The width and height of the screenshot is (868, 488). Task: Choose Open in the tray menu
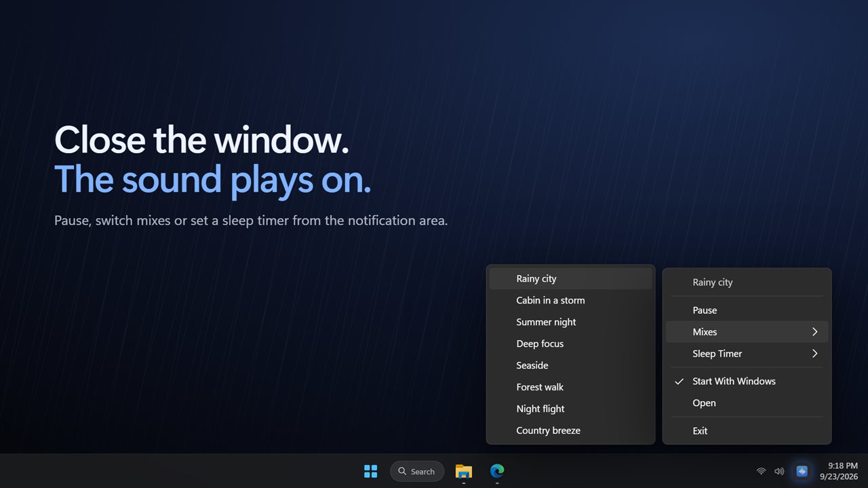(747, 403)
